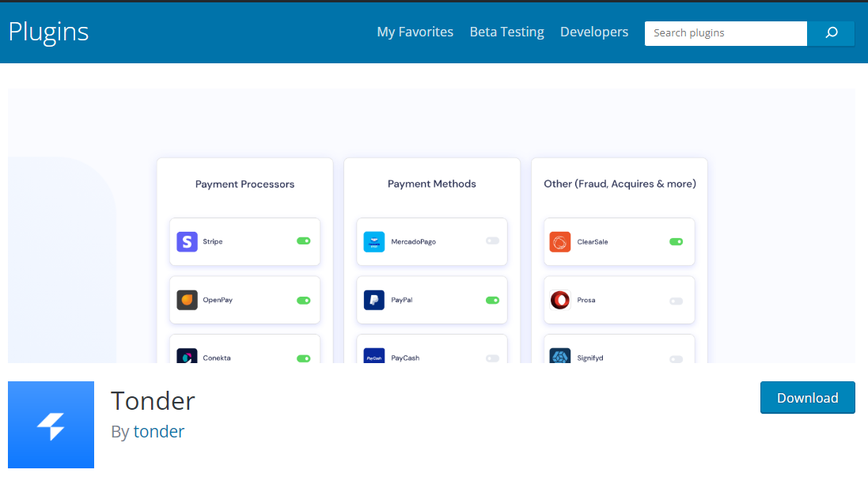Click the Plugins heading link
Screen dimensions: 868x496
click(x=49, y=32)
